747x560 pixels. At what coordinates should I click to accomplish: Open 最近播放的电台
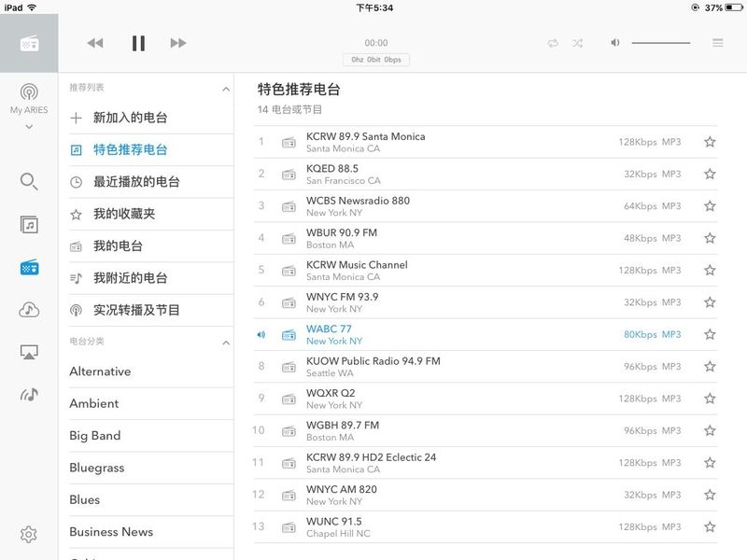coord(151,182)
